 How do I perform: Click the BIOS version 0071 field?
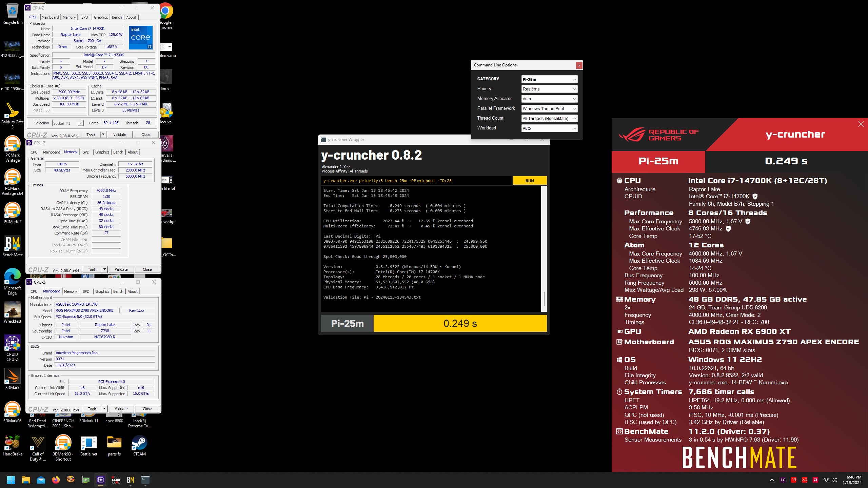[x=104, y=359]
